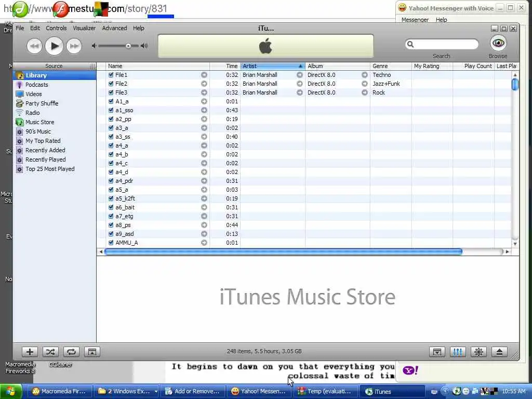The image size is (532, 399).
Task: Skip to previous track button
Action: point(34,46)
